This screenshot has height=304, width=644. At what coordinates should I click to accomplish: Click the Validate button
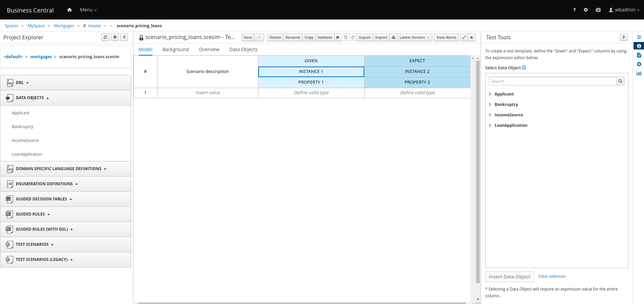click(325, 37)
